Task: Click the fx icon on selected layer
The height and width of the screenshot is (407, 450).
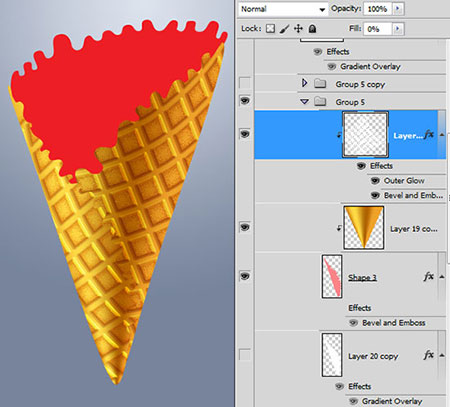Action: coord(429,135)
